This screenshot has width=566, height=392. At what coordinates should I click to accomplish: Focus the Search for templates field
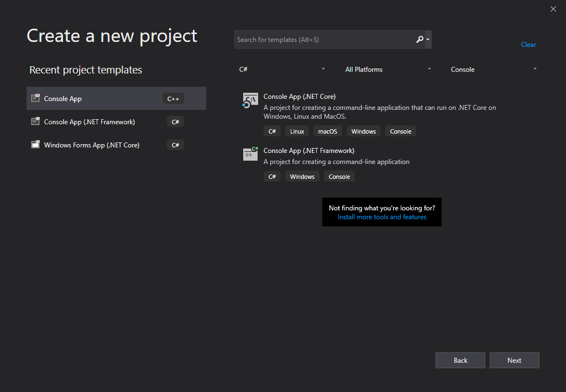pos(323,40)
